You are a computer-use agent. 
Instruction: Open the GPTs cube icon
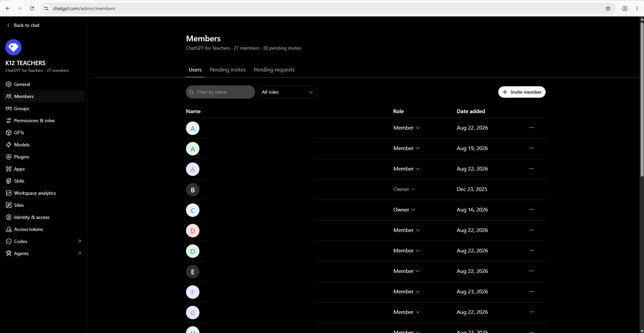tap(9, 133)
